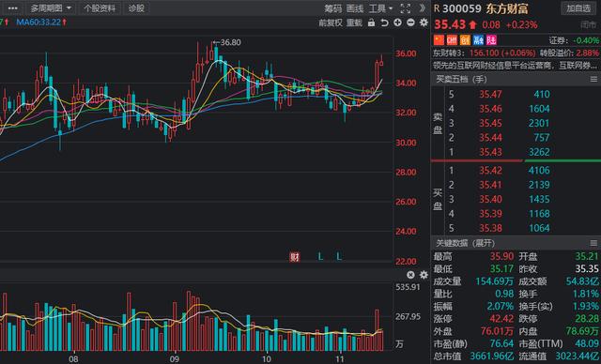Click the undo arrow icon

(384, 23)
